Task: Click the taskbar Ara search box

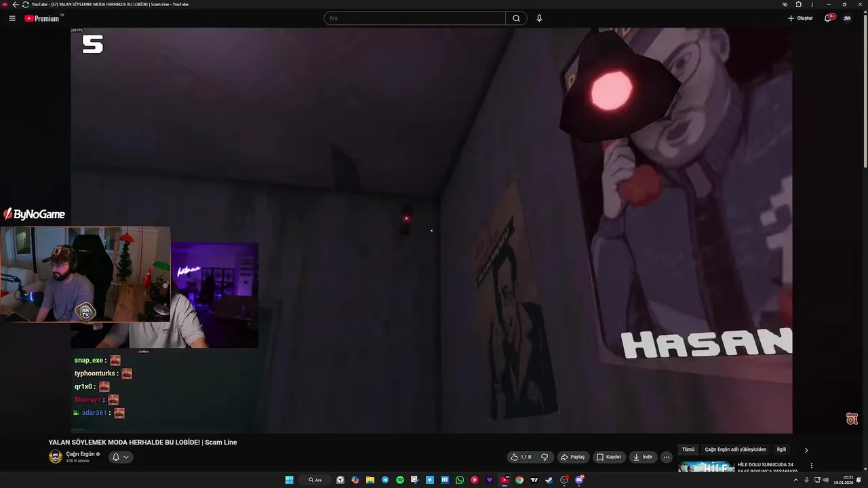Action: 315,480
